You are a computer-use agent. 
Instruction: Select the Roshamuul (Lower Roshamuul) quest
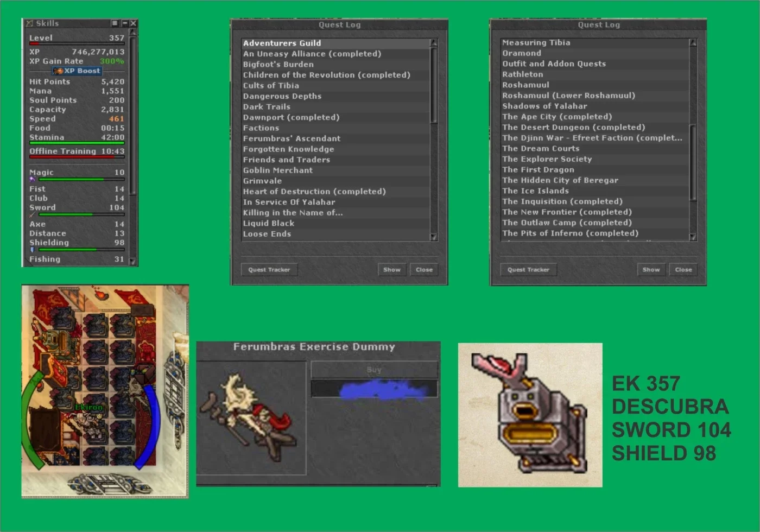[x=595, y=96]
